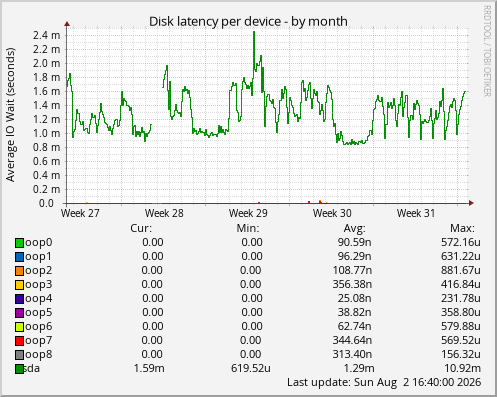Click the tallest sda latency spike peak
Image resolution: width=497 pixels, height=397 pixels.
coord(254,32)
